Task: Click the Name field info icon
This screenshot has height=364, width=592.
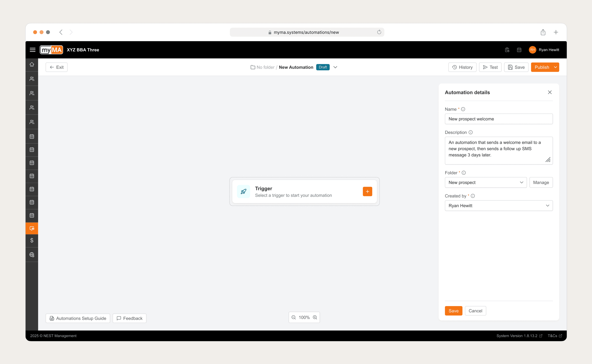Action: [463, 109]
